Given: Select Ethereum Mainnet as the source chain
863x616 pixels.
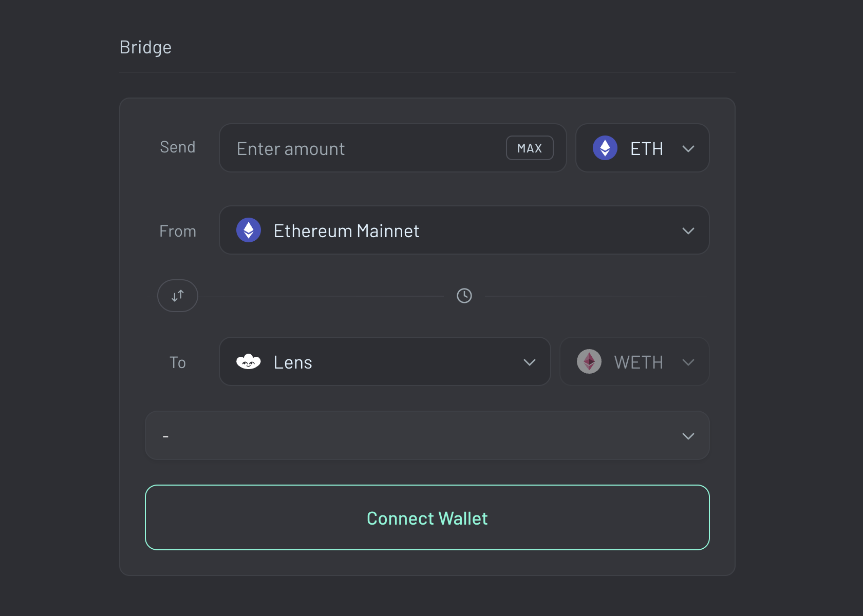Looking at the screenshot, I should click(464, 230).
